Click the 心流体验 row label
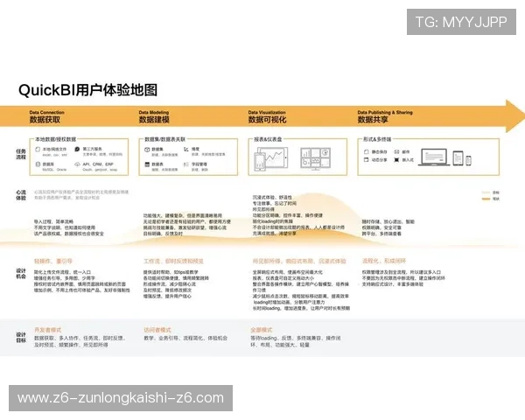This screenshot has width=525, height=420. (21, 195)
